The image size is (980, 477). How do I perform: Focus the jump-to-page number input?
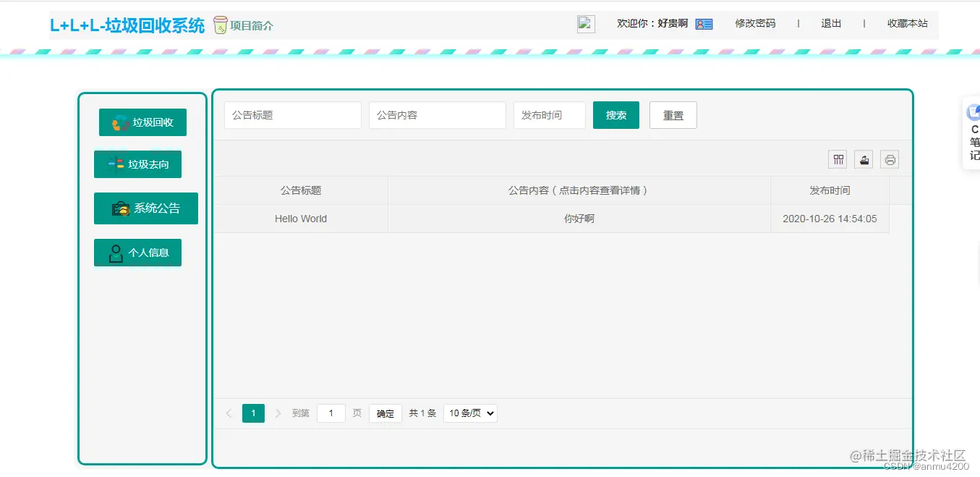point(331,413)
